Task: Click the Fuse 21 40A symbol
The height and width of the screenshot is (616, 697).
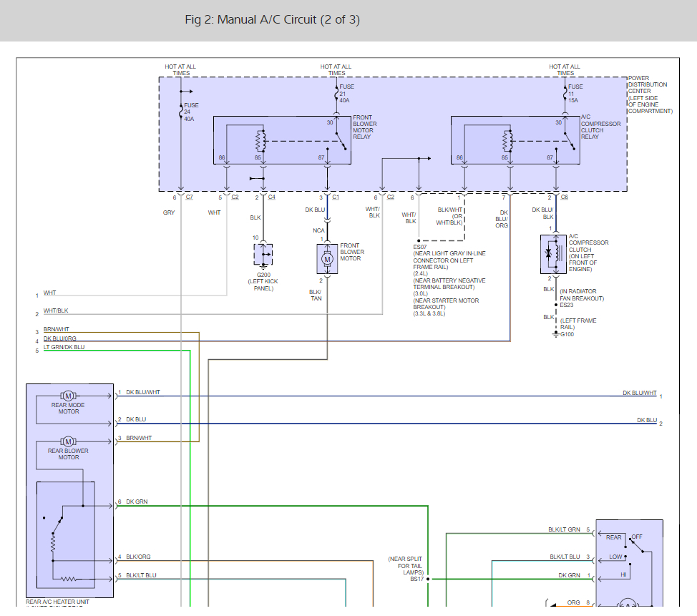Action: [336, 93]
